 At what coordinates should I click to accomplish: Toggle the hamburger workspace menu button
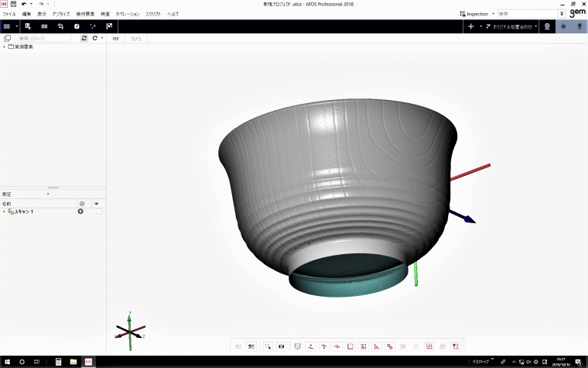pos(7,26)
